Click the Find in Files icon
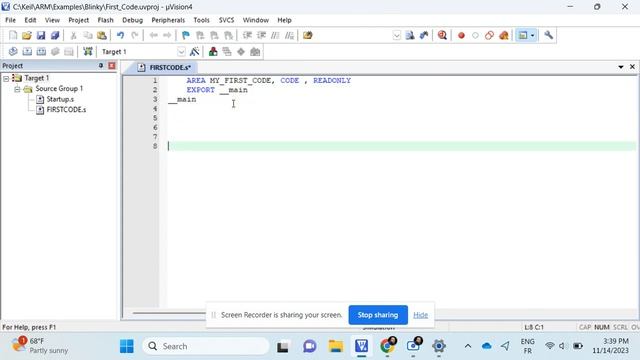This screenshot has height=360, width=640. click(x=308, y=36)
